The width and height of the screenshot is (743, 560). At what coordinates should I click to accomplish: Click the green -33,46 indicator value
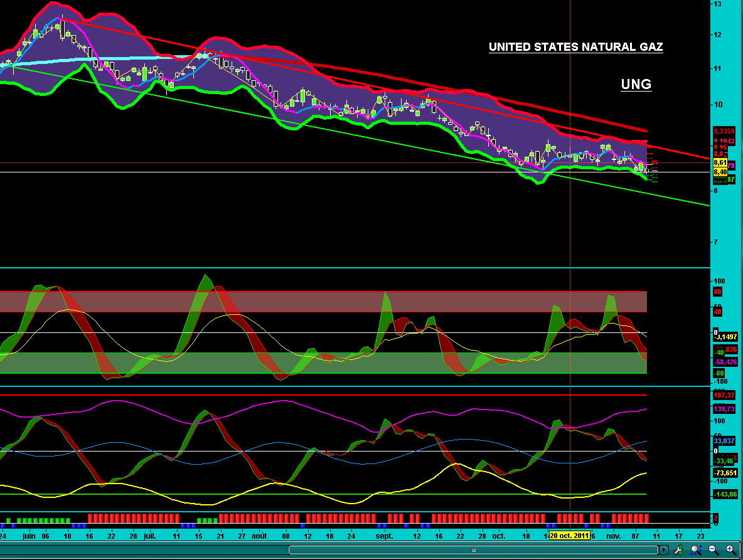(x=725, y=461)
